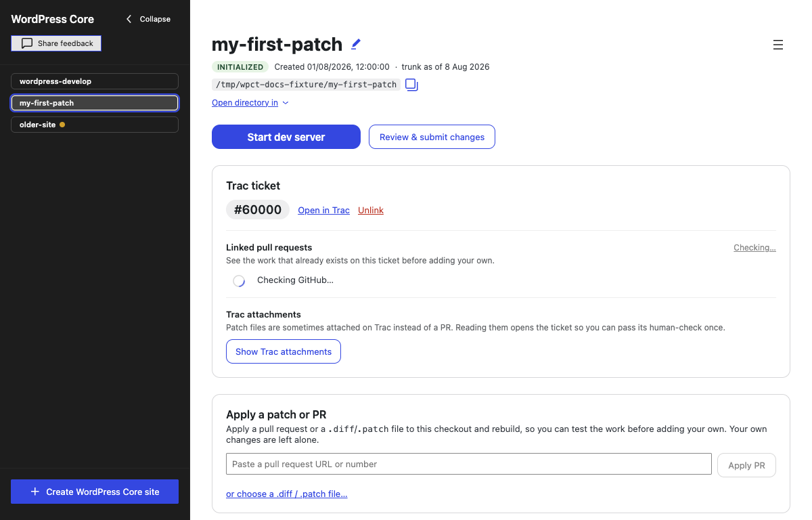The image size is (812, 520).
Task: Click Share feedback button
Action: click(56, 43)
